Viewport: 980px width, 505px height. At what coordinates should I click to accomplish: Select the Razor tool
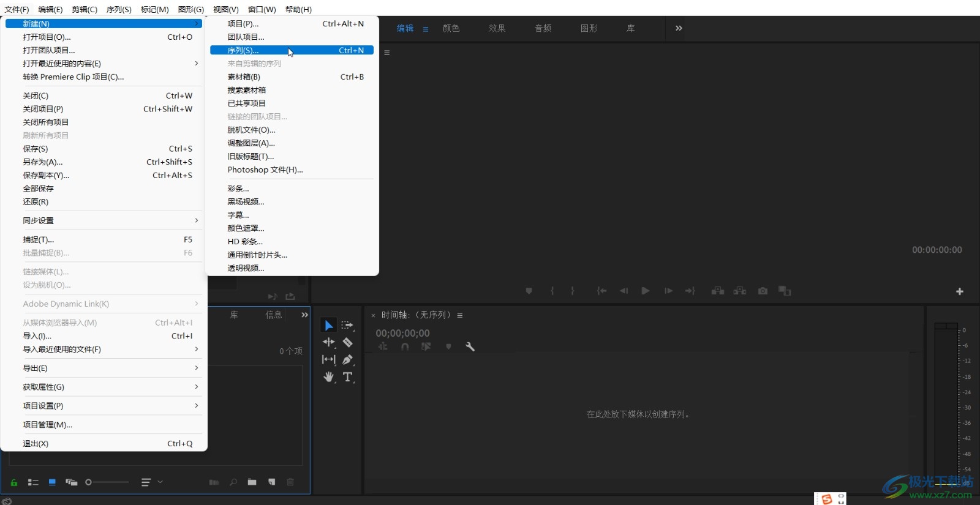pos(347,342)
